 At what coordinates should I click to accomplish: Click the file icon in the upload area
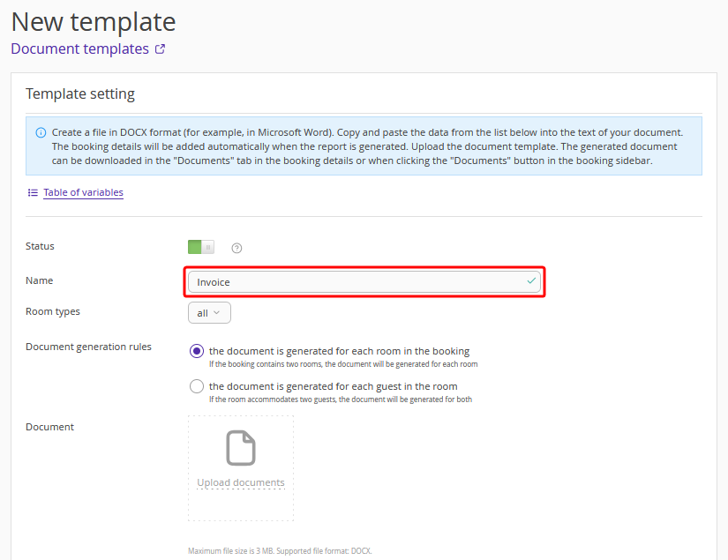pyautogui.click(x=241, y=448)
